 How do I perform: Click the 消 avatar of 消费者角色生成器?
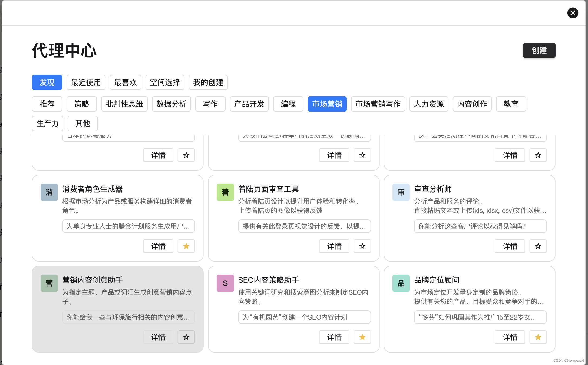pyautogui.click(x=49, y=192)
